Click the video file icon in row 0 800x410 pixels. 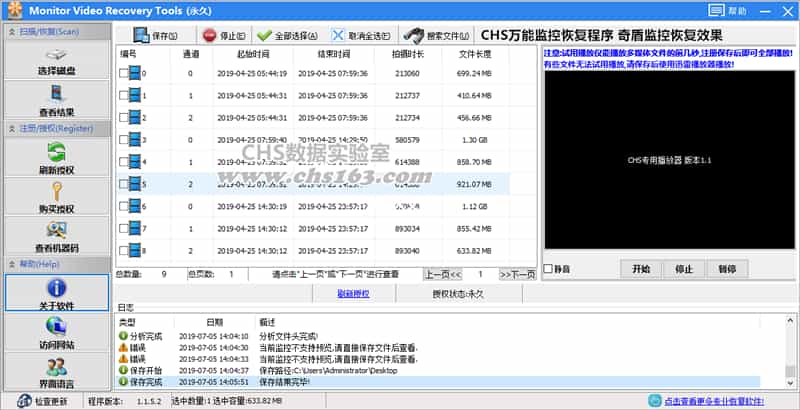(135, 73)
